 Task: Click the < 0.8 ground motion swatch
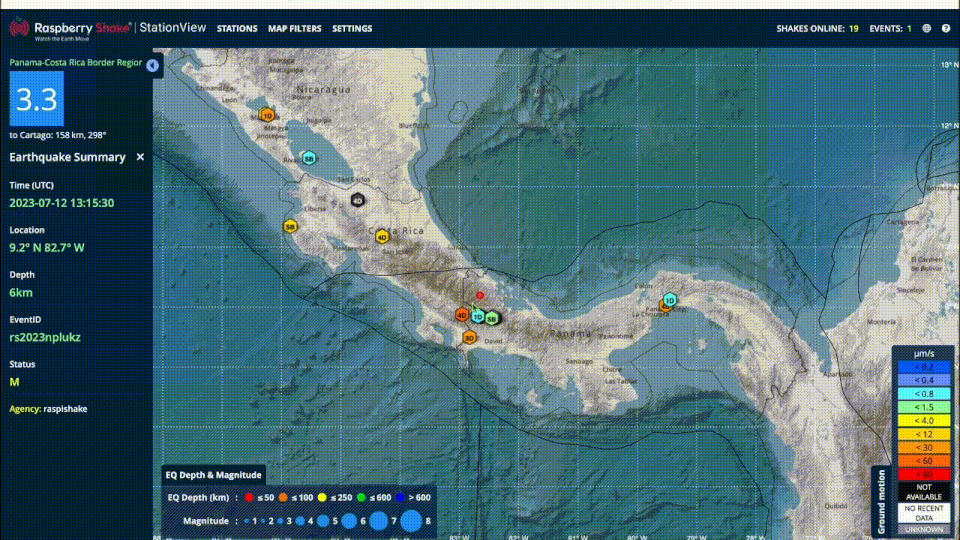924,394
